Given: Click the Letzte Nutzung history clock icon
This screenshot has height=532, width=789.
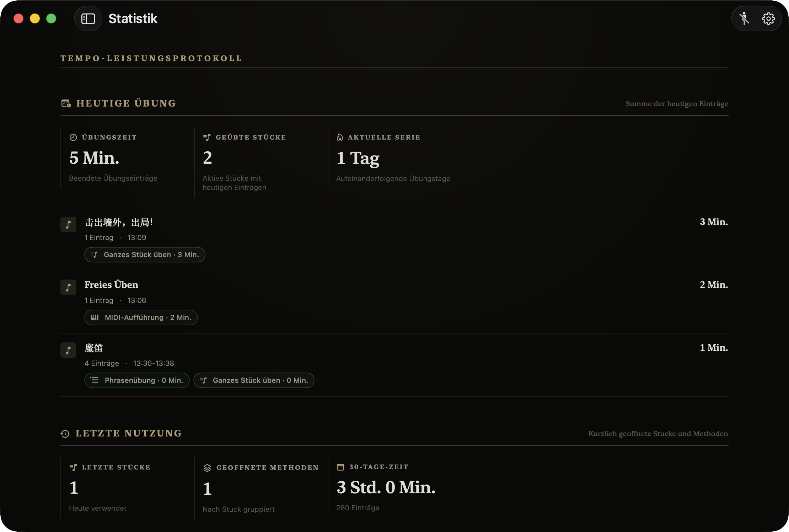Looking at the screenshot, I should pos(65,434).
